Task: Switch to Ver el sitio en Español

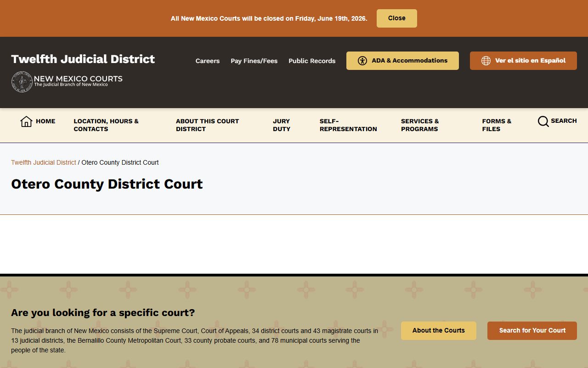Action: 523,61
